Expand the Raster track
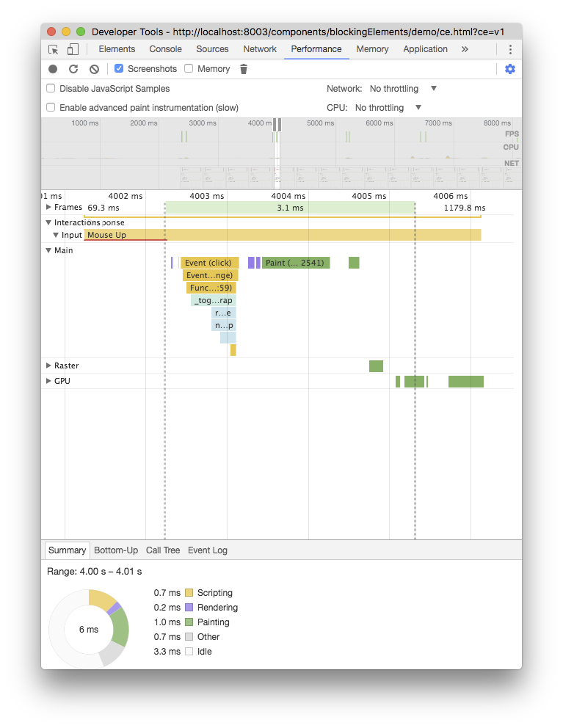The width and height of the screenshot is (563, 728). pos(48,365)
